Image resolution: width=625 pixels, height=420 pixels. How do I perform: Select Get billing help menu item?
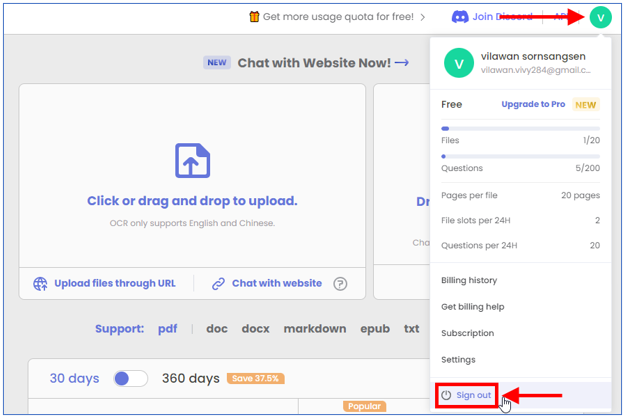pyautogui.click(x=473, y=307)
